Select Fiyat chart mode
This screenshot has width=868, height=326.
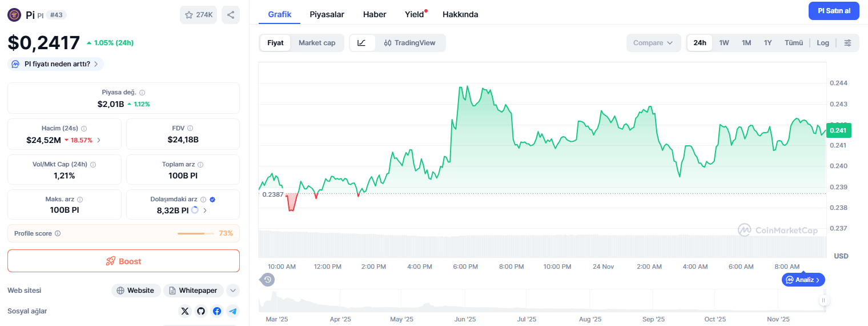pos(275,43)
